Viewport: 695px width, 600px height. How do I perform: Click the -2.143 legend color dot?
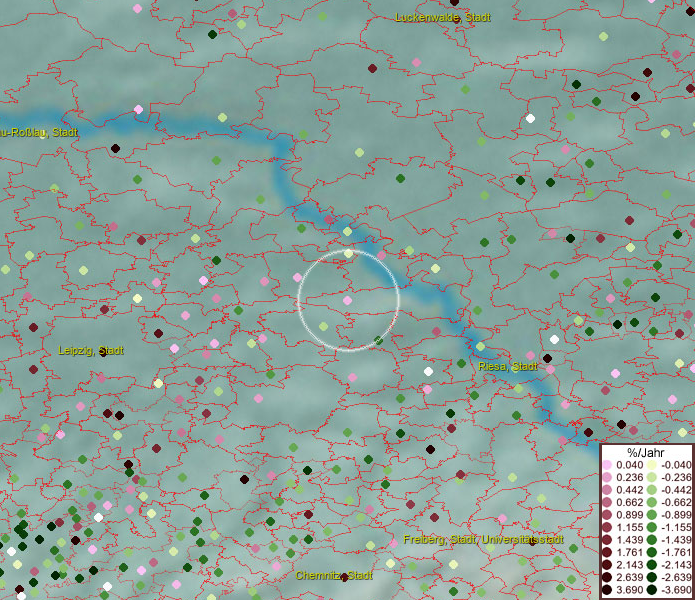[652, 565]
